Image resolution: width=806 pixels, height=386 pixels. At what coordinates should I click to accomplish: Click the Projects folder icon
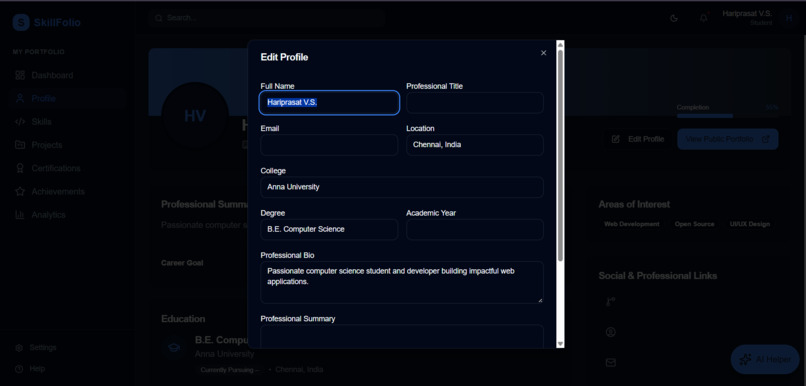point(20,145)
